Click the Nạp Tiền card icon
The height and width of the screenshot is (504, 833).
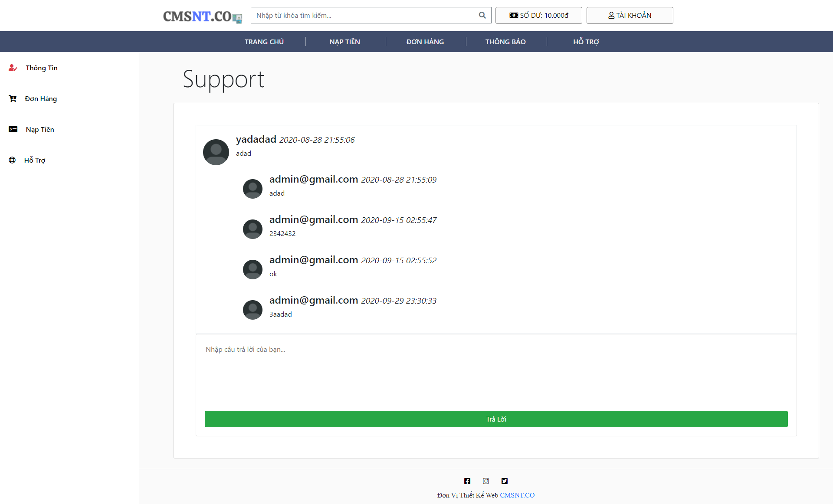(13, 129)
